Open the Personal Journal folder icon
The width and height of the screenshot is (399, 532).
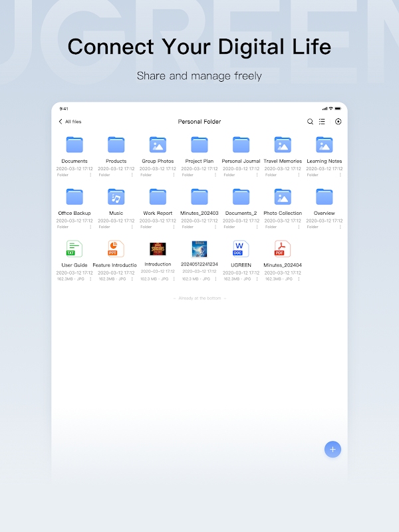pos(241,145)
